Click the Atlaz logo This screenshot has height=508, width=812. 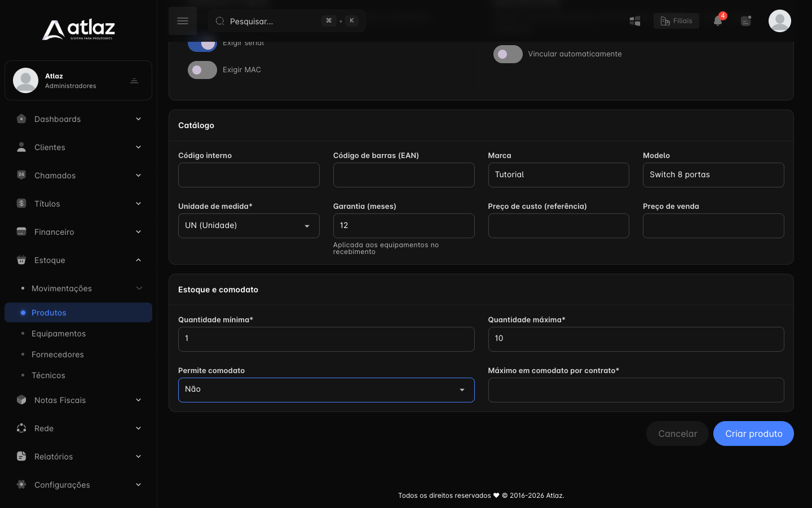click(x=78, y=29)
